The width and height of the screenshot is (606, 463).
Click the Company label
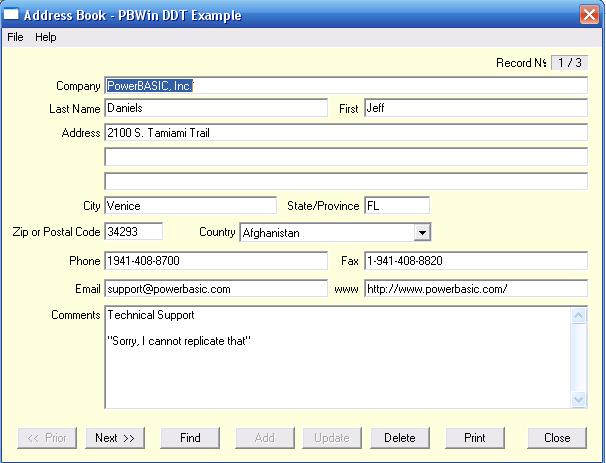78,86
